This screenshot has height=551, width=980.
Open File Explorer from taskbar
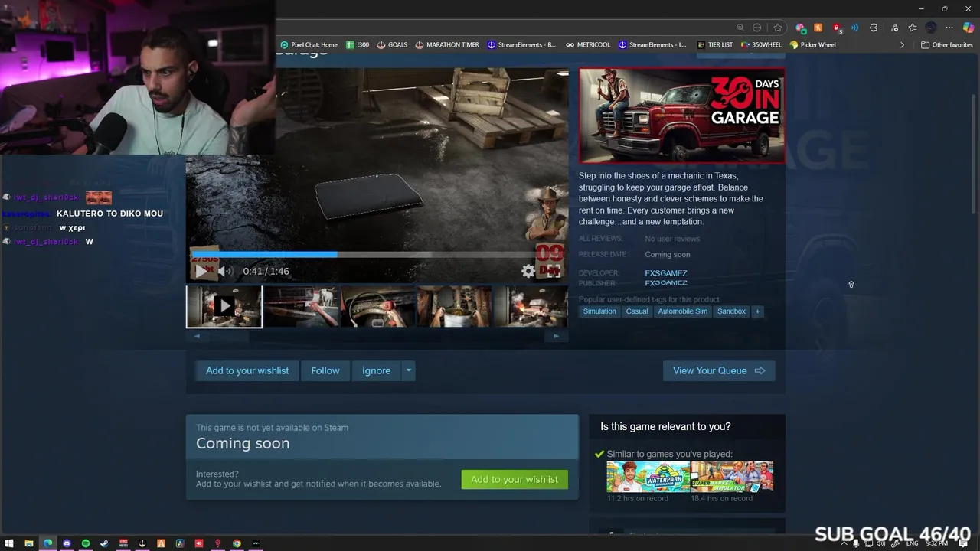click(x=29, y=543)
